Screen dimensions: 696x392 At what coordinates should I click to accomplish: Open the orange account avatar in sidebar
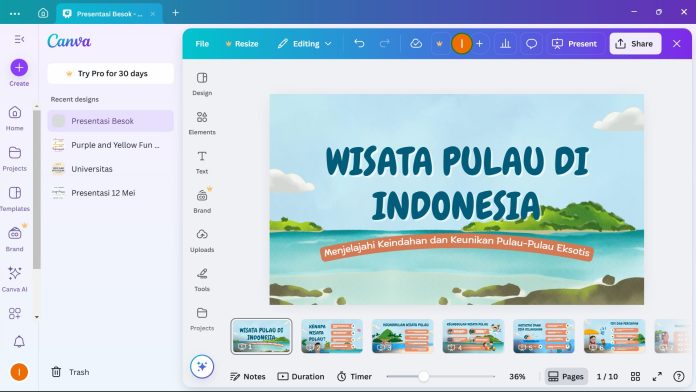click(19, 372)
